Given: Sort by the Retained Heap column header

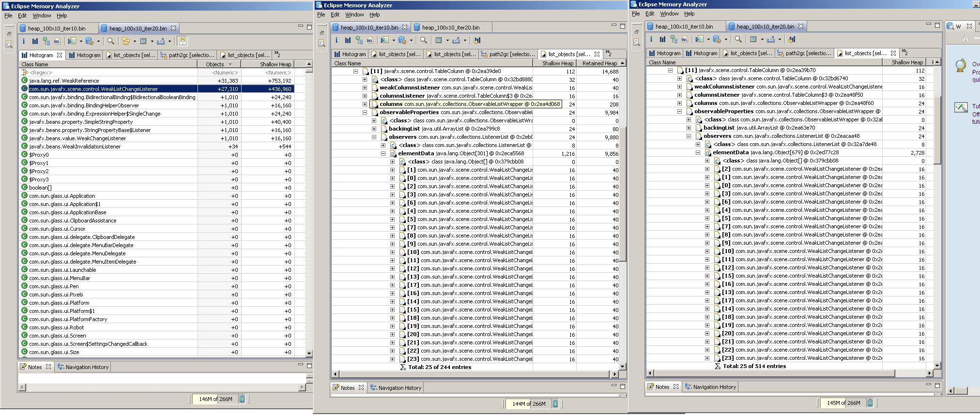Looking at the screenshot, I should [x=599, y=63].
